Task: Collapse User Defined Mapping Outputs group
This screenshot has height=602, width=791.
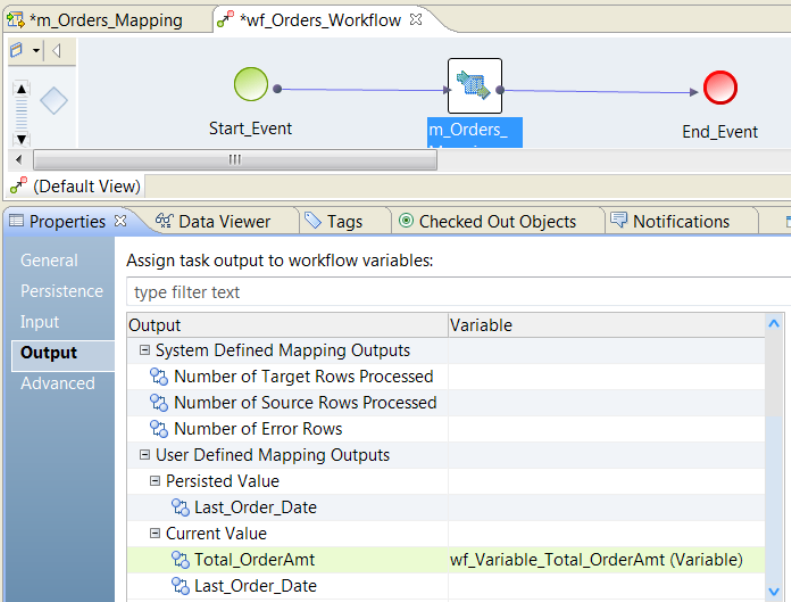Action: pos(145,455)
